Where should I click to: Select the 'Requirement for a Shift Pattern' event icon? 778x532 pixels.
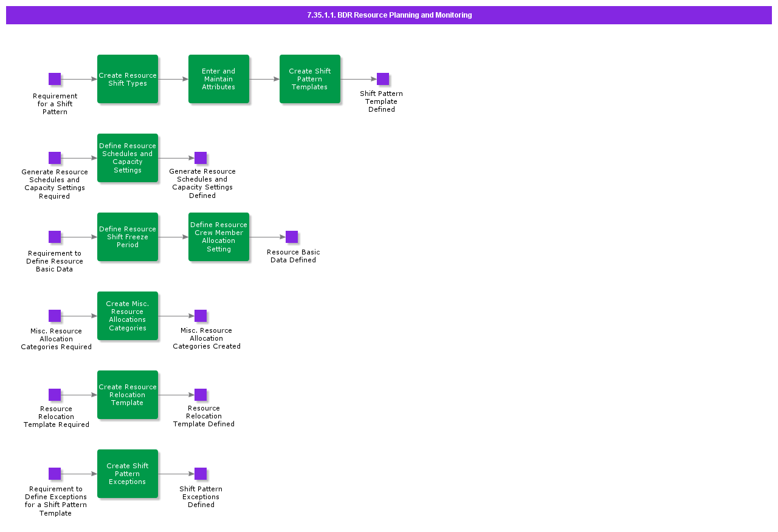55,79
